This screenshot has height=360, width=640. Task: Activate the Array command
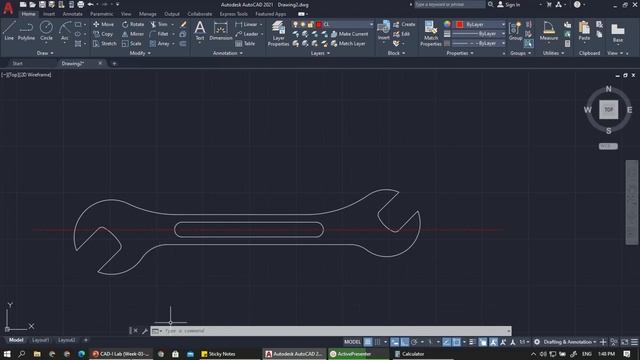[x=159, y=43]
